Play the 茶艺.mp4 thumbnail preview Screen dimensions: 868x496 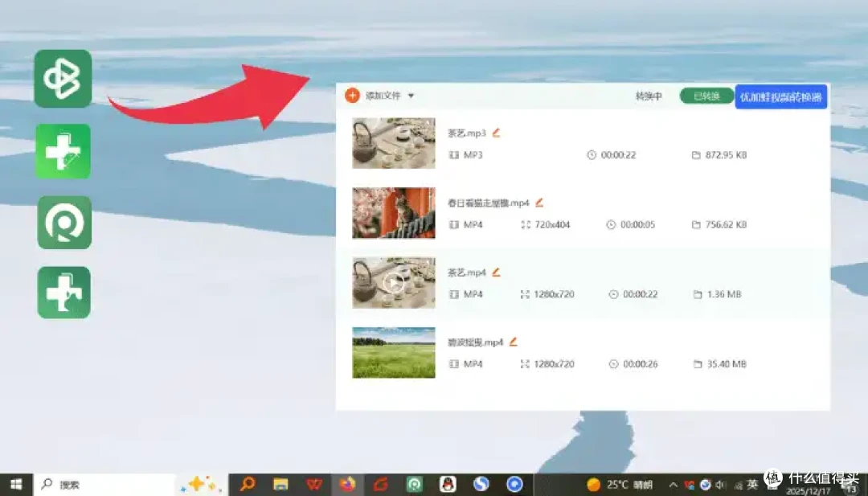point(394,283)
